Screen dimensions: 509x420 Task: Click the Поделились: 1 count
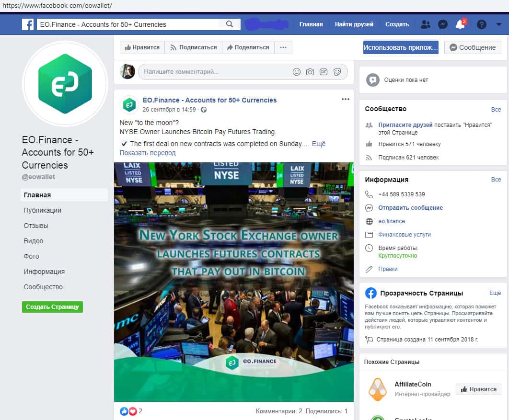tap(326, 411)
